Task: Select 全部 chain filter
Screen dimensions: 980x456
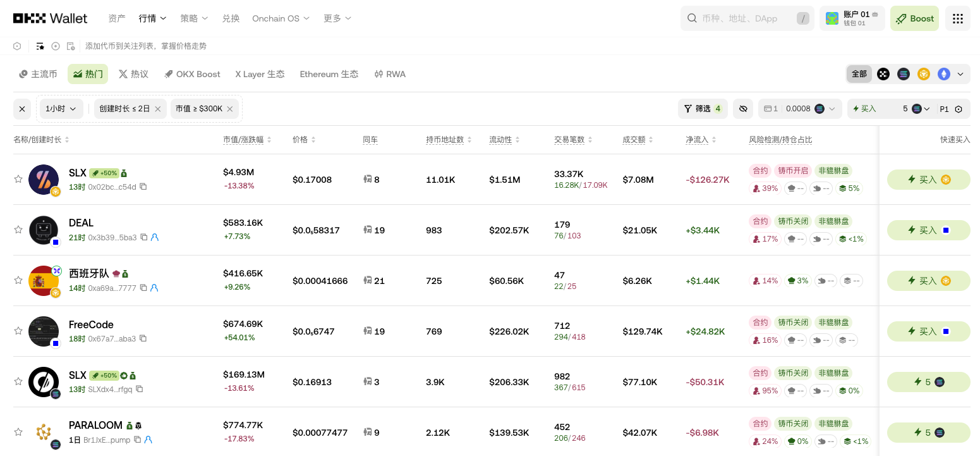Action: [x=859, y=74]
